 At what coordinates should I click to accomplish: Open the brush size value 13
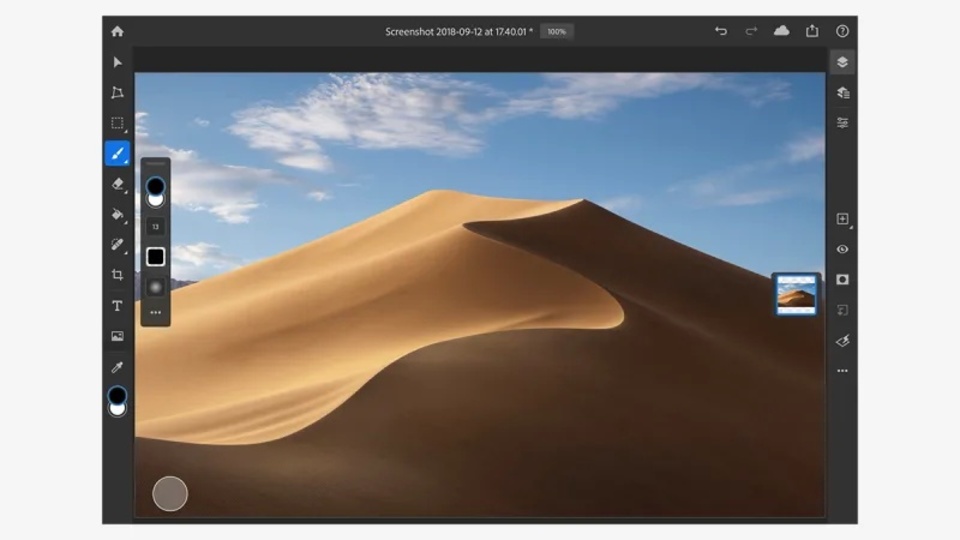pos(156,227)
